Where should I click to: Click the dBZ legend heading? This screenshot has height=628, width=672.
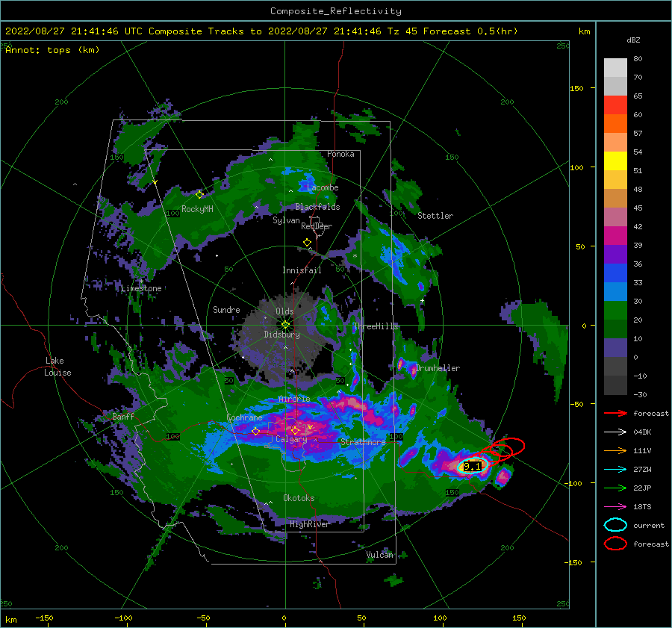[633, 40]
